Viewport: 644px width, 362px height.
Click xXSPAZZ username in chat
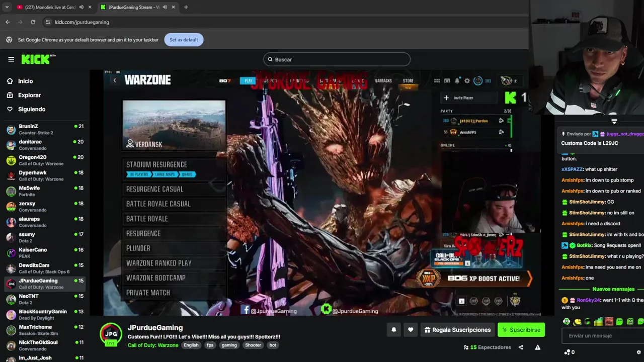572,169
